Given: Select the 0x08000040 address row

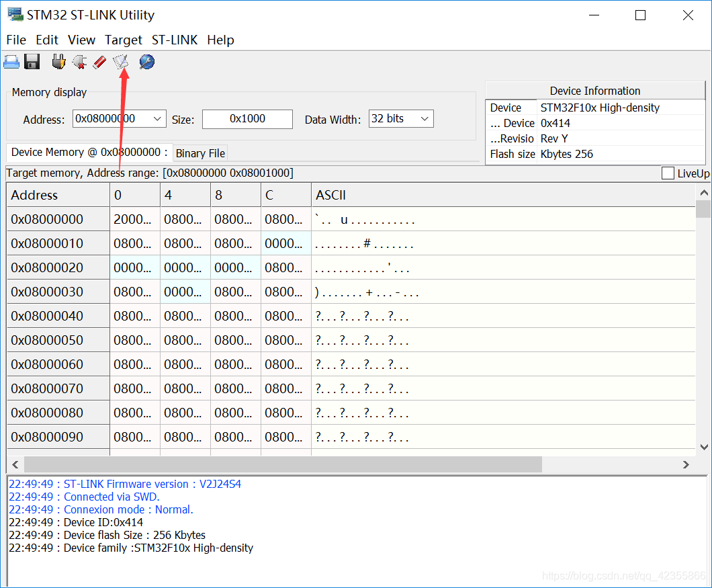Looking at the screenshot, I should [x=58, y=316].
